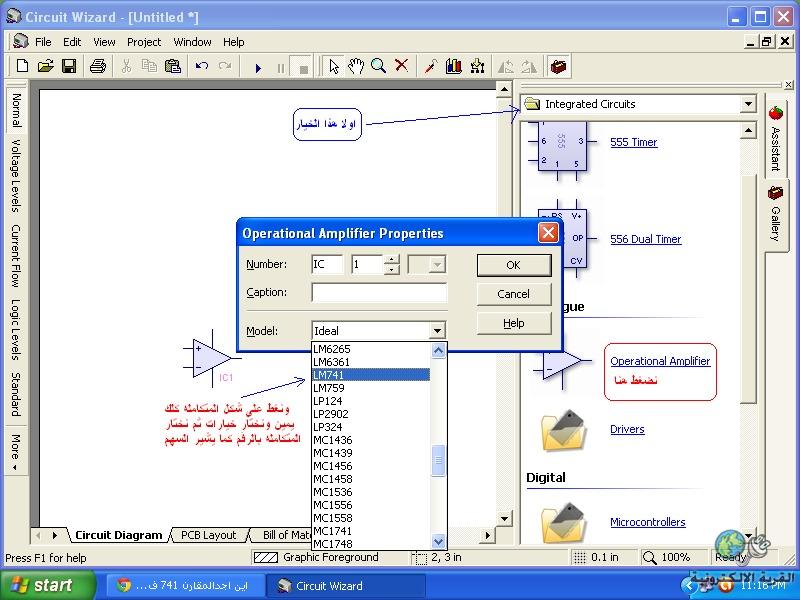Open the Window menu

pyautogui.click(x=192, y=42)
